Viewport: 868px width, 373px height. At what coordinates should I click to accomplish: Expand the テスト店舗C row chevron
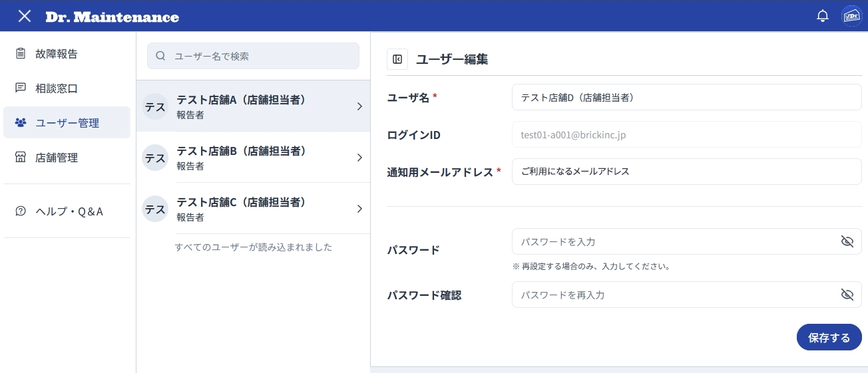[x=359, y=209]
